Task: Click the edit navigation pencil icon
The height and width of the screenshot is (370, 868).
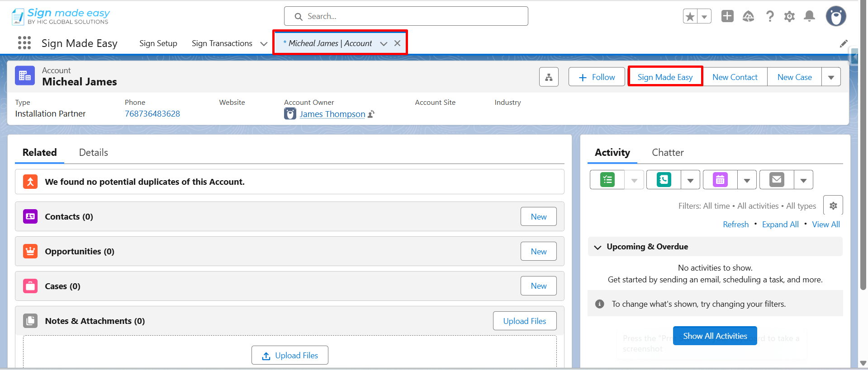Action: 844,43
